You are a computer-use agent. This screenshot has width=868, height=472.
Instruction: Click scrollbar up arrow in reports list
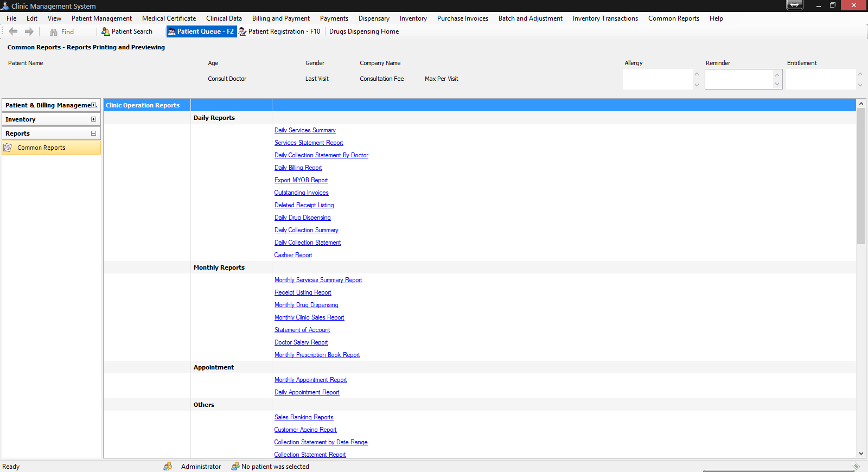click(x=861, y=103)
